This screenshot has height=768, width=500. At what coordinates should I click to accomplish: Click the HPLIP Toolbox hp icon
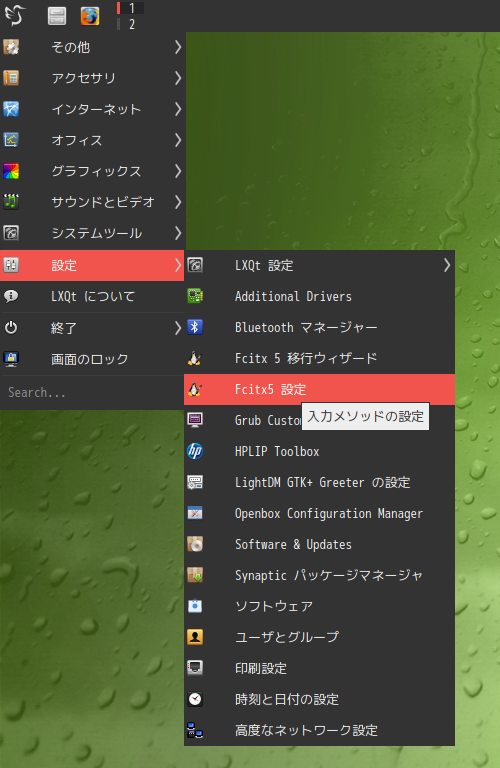click(x=195, y=451)
